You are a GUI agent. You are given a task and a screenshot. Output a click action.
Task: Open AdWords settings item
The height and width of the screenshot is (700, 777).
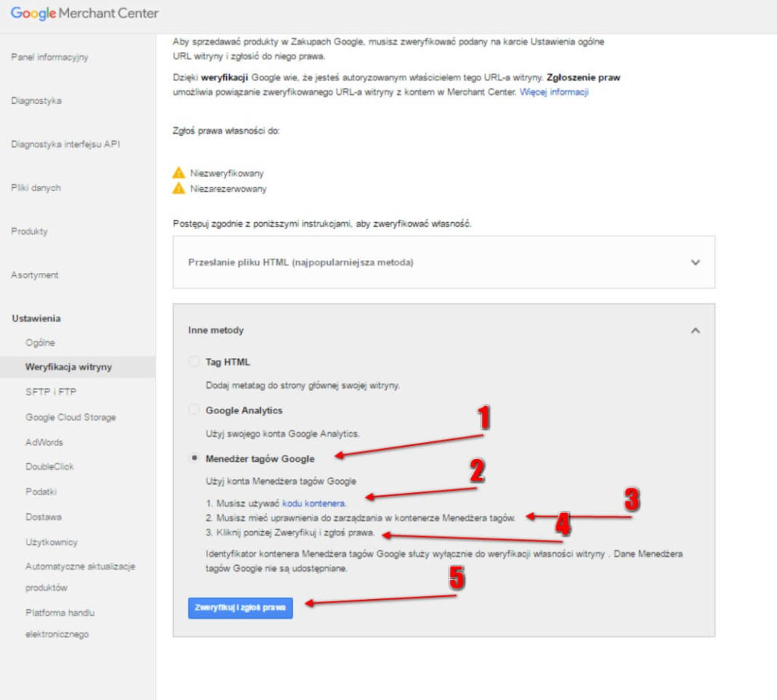coord(44,442)
